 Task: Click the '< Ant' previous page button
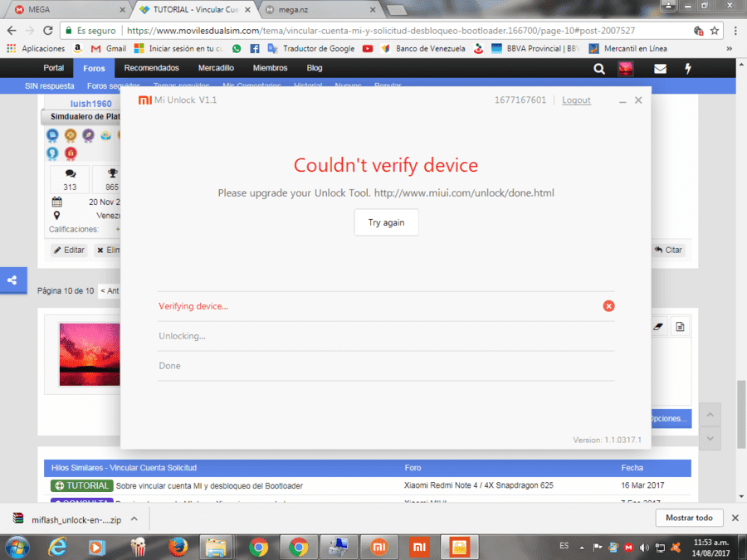(110, 290)
